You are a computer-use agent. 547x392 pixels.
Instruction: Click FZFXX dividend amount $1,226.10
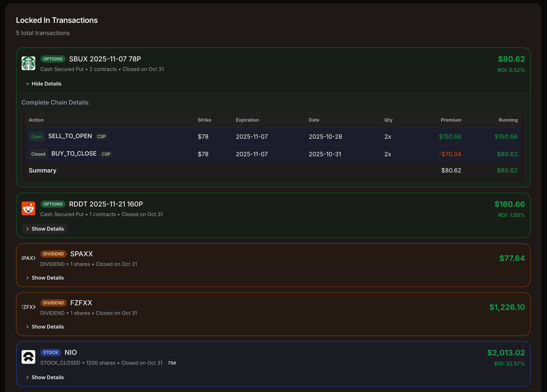(x=507, y=307)
